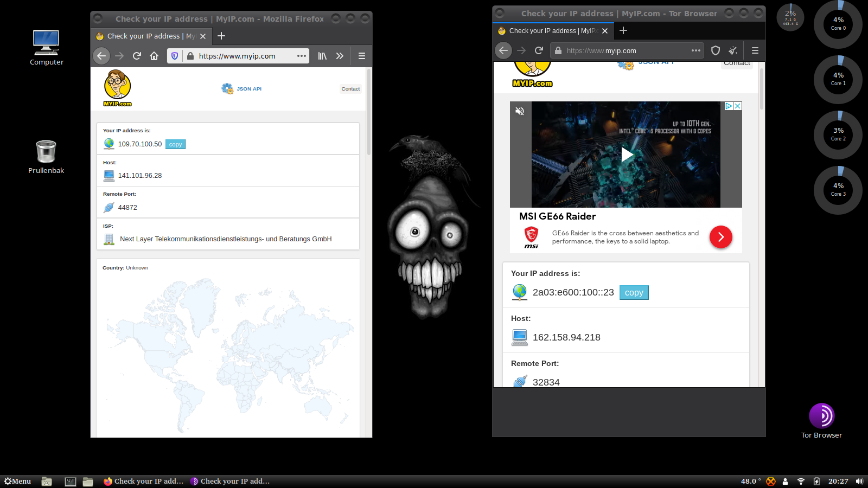Switch to Tor Browser taskbar entry

(x=230, y=481)
